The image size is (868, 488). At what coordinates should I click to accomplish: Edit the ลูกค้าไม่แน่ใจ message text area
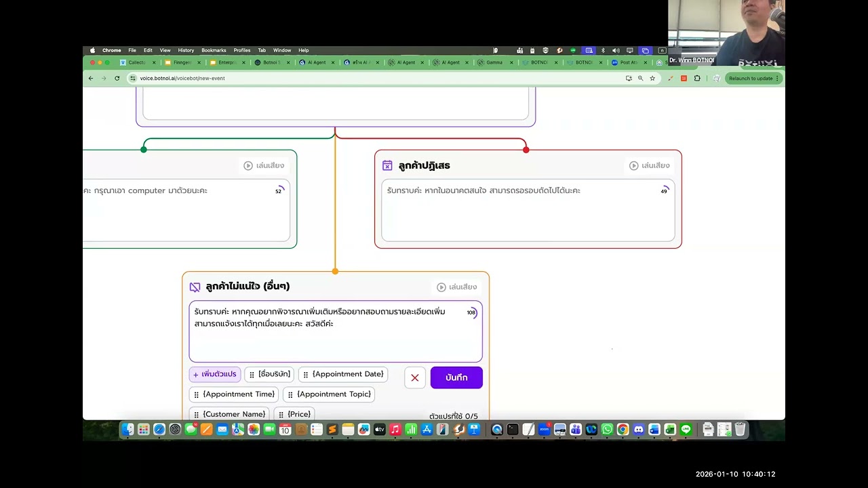click(x=336, y=331)
